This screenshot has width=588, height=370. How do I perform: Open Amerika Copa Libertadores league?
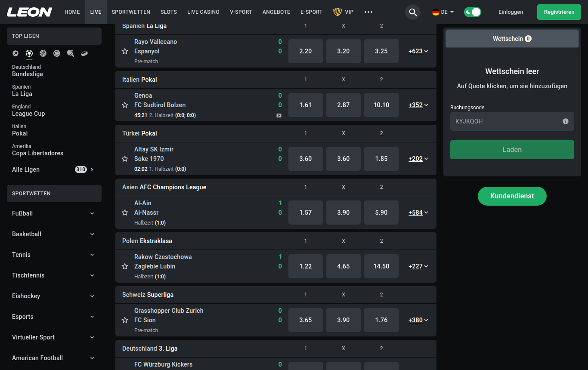(37, 150)
